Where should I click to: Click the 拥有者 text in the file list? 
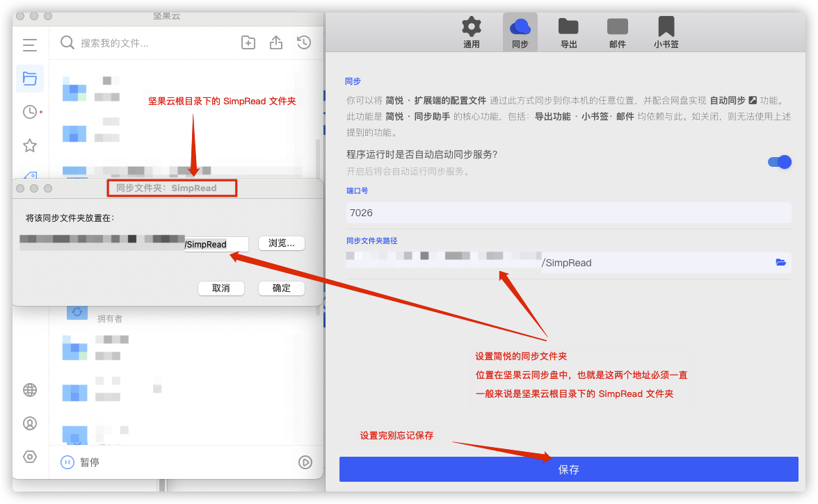(x=110, y=318)
